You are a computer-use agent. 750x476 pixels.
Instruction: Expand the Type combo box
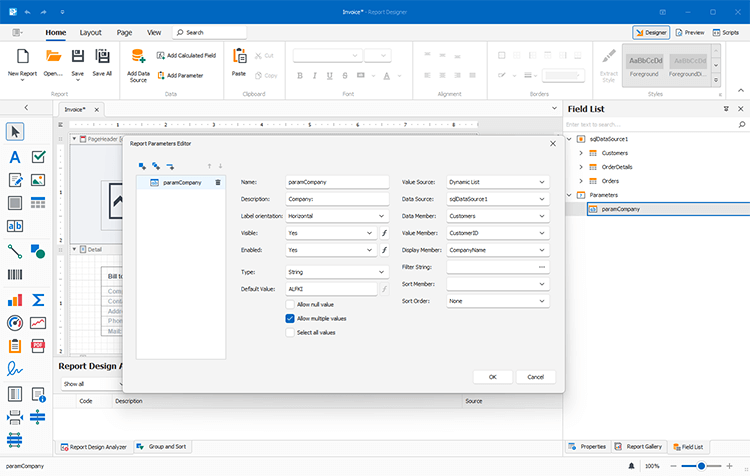click(x=382, y=271)
